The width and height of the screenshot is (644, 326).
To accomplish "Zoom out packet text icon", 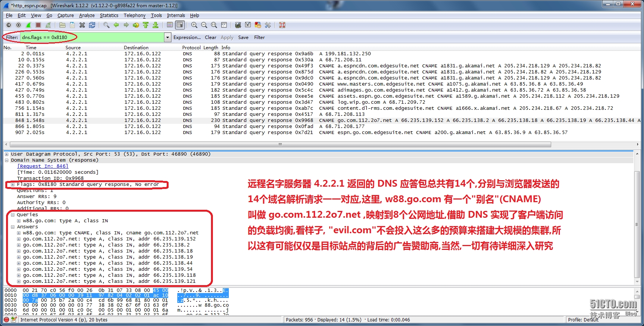I will pyautogui.click(x=204, y=25).
